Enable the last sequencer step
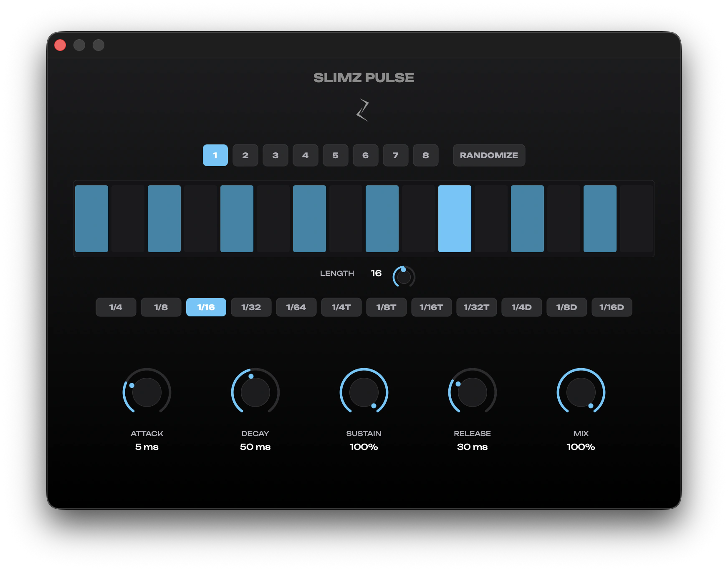This screenshot has width=728, height=571. pyautogui.click(x=637, y=219)
